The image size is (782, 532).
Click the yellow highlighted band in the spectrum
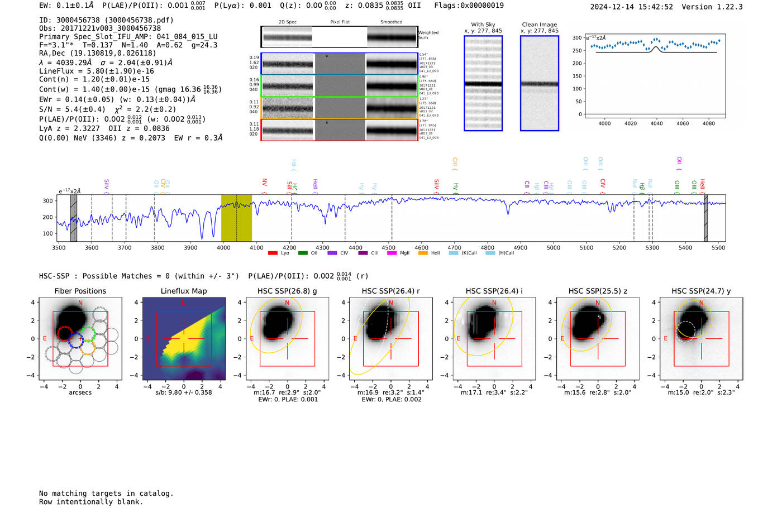click(x=236, y=218)
